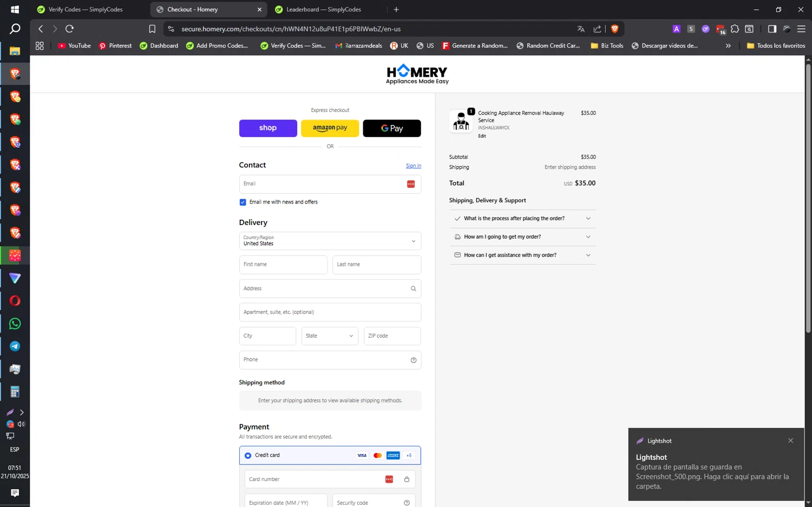Switch to Verify Codes — SimplyCodes tab
Viewport: 812px width, 507px height.
point(87,9)
